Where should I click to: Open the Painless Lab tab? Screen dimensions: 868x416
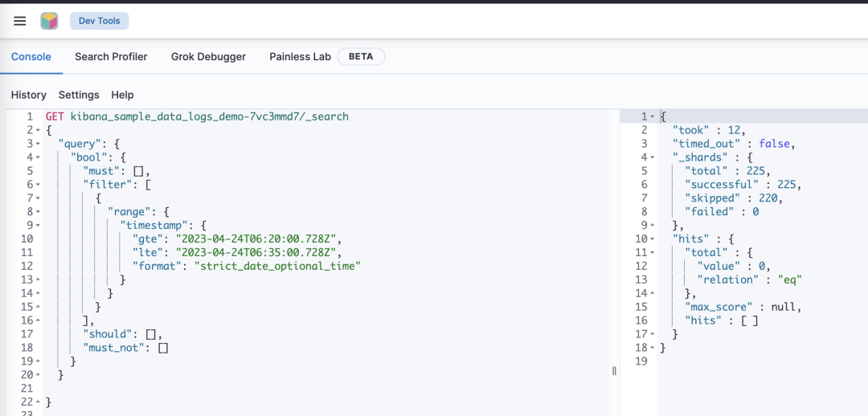[300, 56]
